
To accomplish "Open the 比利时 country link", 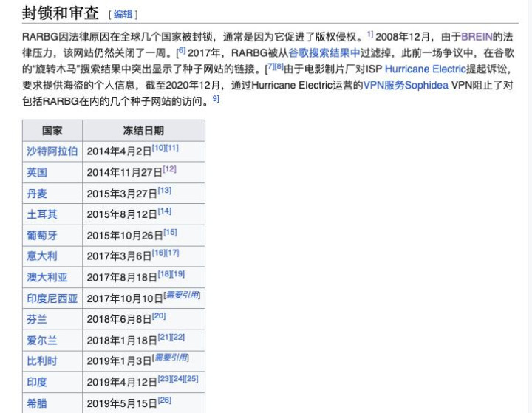I will [x=41, y=361].
